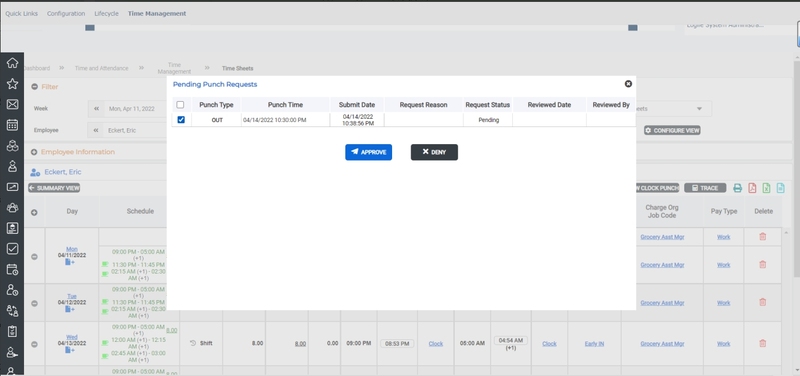Screen dimensions: 800x376
Task: Open the Configuration menu
Action: [66, 14]
